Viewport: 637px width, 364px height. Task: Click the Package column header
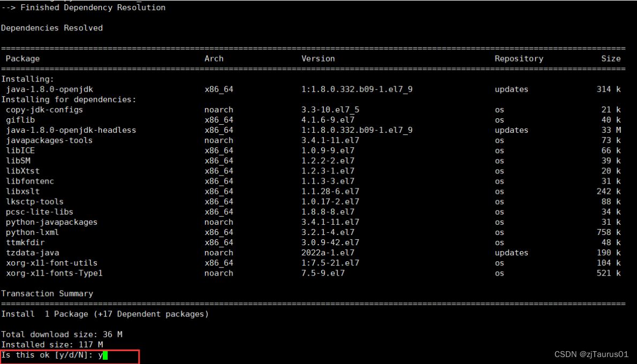pyautogui.click(x=22, y=59)
